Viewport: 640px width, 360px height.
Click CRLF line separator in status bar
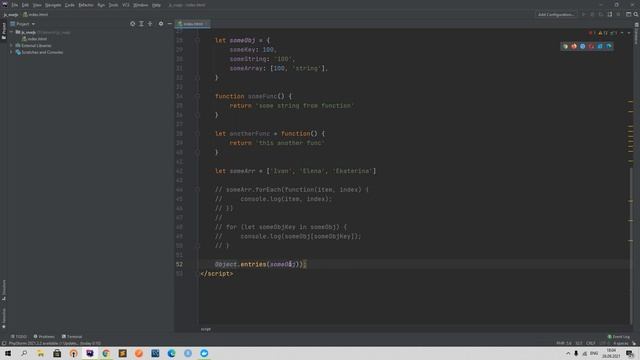(590, 343)
